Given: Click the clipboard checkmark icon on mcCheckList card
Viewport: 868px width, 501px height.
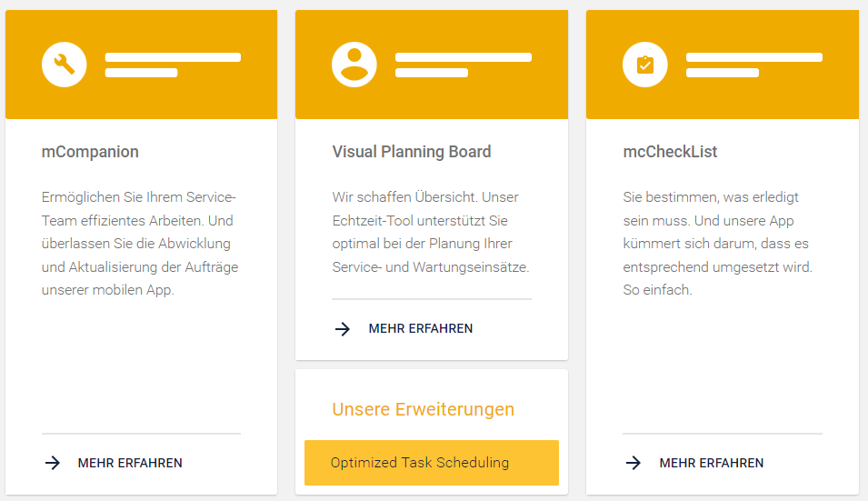Looking at the screenshot, I should point(645,65).
